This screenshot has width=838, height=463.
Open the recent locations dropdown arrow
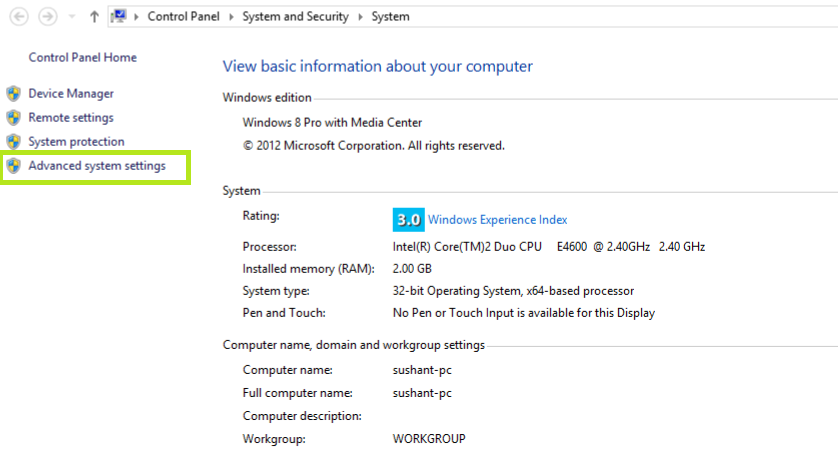tap(72, 17)
